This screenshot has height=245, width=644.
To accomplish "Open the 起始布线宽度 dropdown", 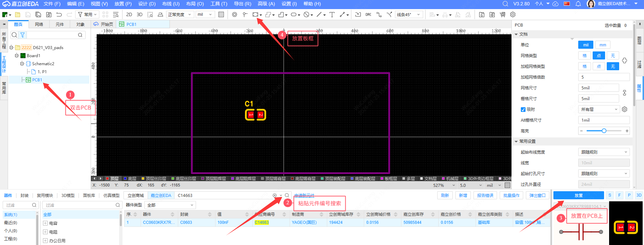I will 604,152.
